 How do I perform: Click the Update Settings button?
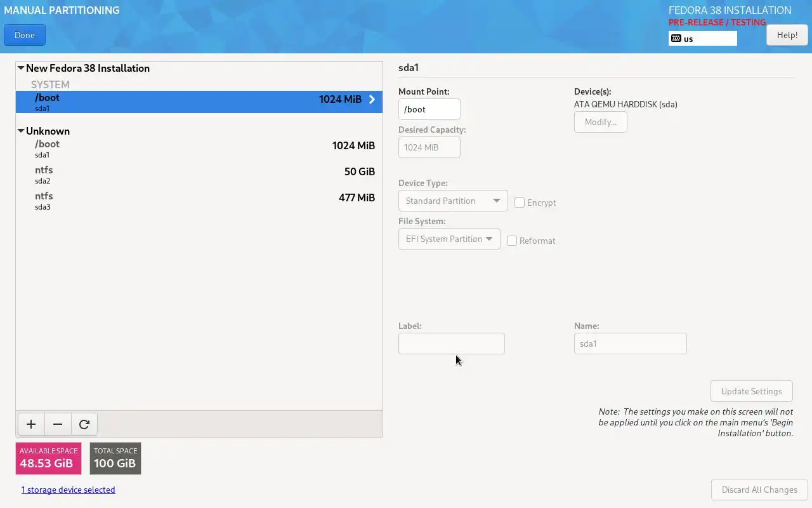tap(752, 391)
